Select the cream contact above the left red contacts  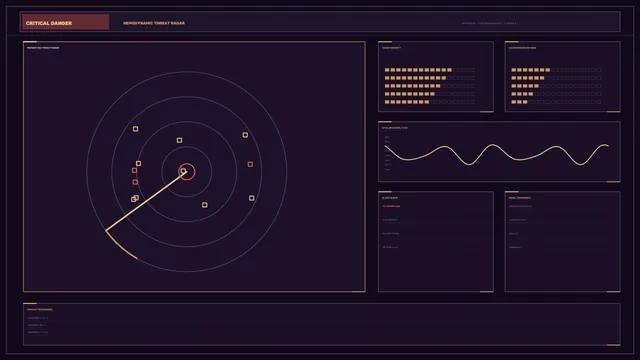138,163
